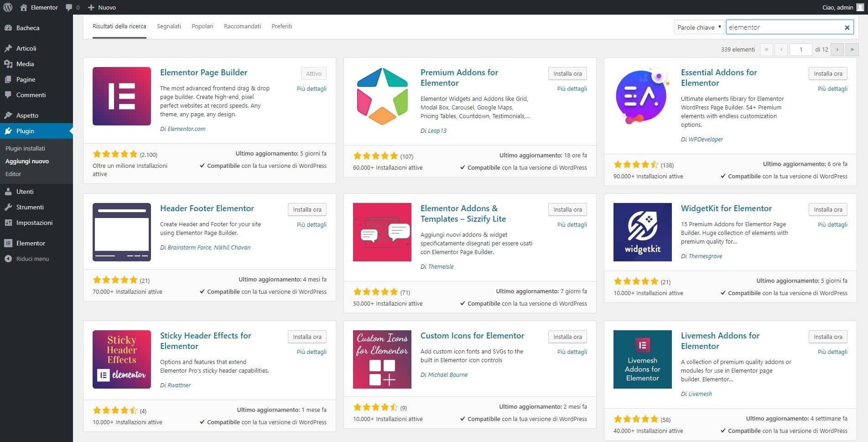Image resolution: width=868 pixels, height=442 pixels.
Task: Click the Utenti user icon
Action: (8, 192)
